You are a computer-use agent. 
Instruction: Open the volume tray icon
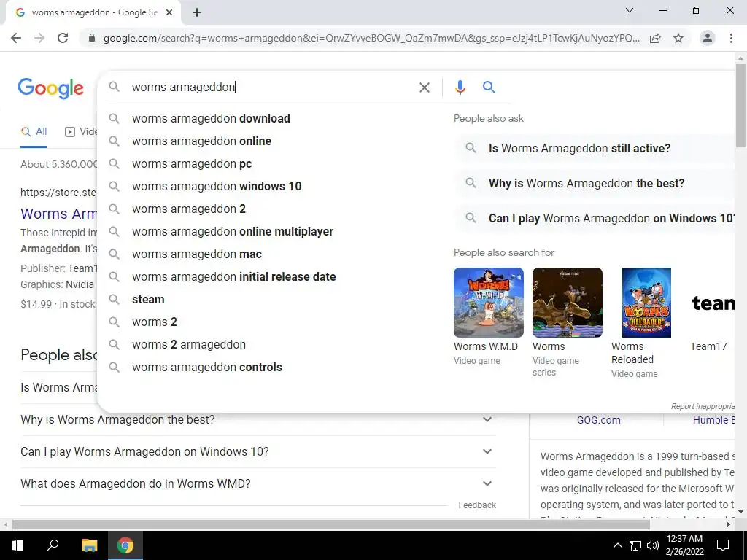[x=653, y=545]
